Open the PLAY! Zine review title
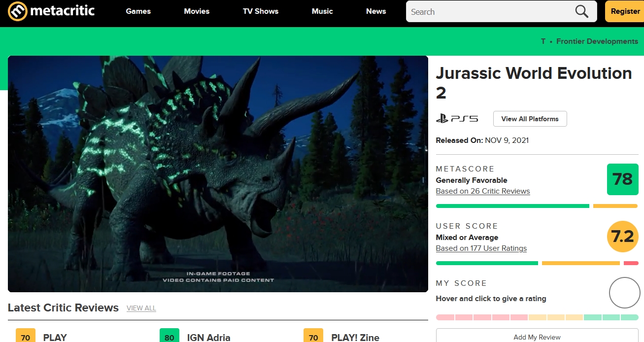The height and width of the screenshot is (342, 644). click(355, 338)
